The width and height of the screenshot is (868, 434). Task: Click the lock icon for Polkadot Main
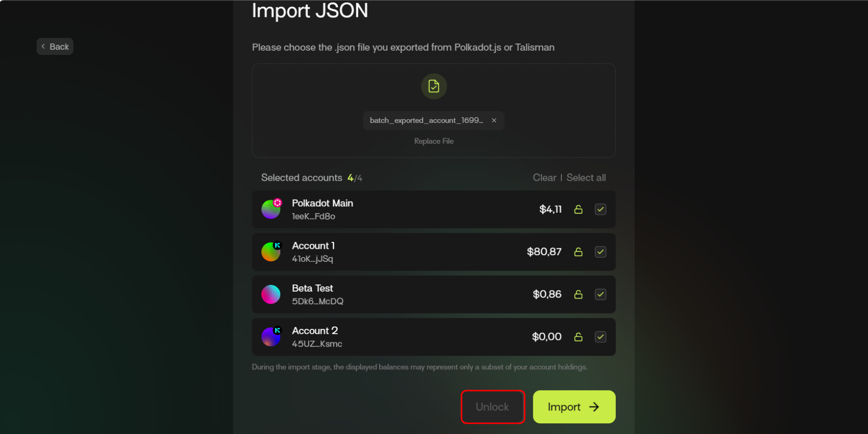click(x=578, y=209)
